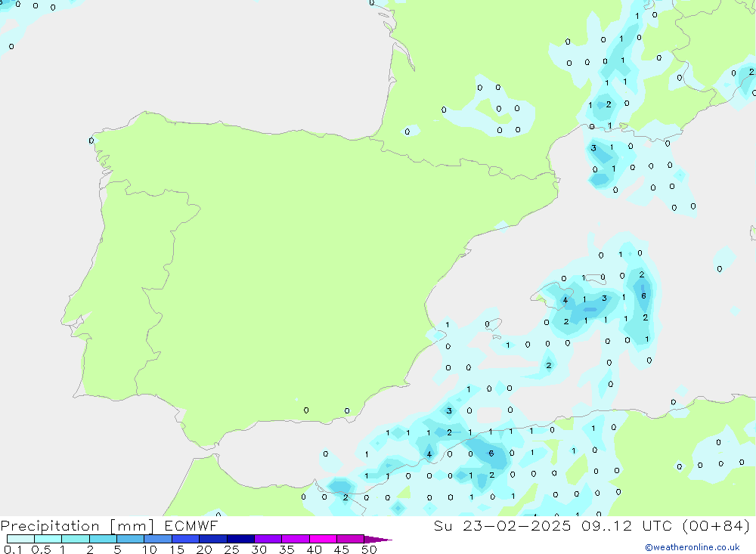The height and width of the screenshot is (554, 756).
Task: Select the lightest 0.1–0.5 legend swatch
Action: [20, 539]
